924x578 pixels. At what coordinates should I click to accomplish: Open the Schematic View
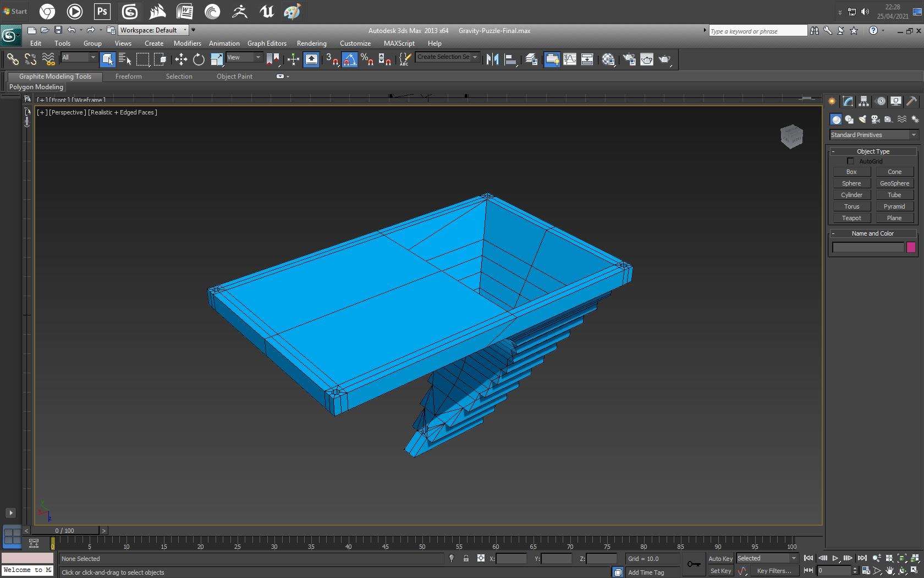click(587, 59)
